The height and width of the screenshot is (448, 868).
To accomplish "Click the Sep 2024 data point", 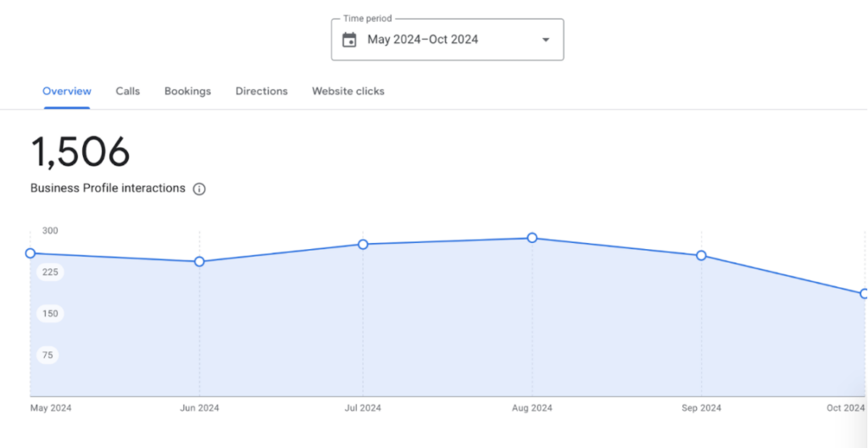I will pos(701,256).
